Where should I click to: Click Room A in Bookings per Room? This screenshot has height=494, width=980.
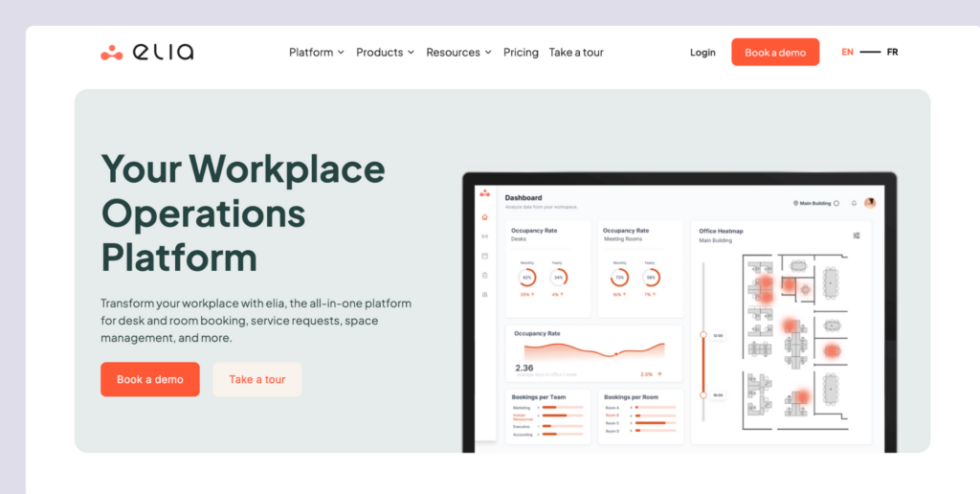pyautogui.click(x=640, y=407)
